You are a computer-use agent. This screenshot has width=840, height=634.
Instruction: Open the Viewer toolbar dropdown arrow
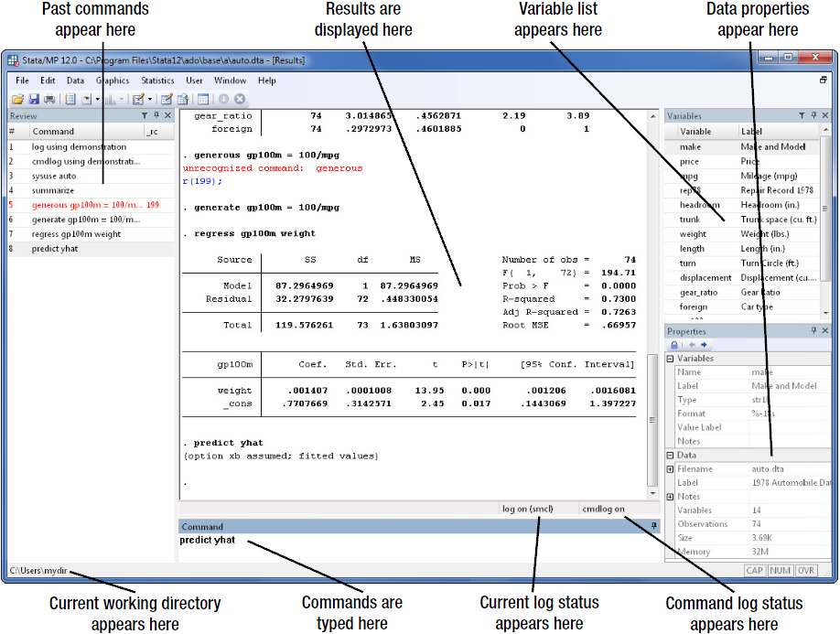(98, 99)
